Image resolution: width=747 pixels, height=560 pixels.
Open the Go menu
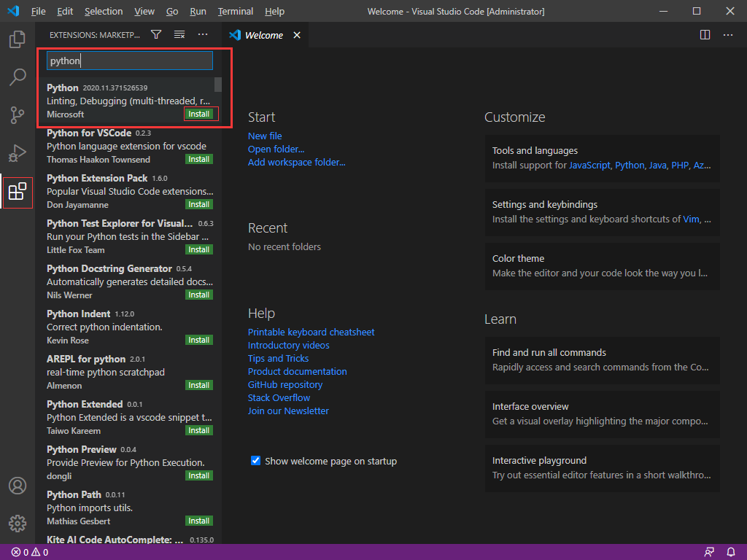pos(172,12)
